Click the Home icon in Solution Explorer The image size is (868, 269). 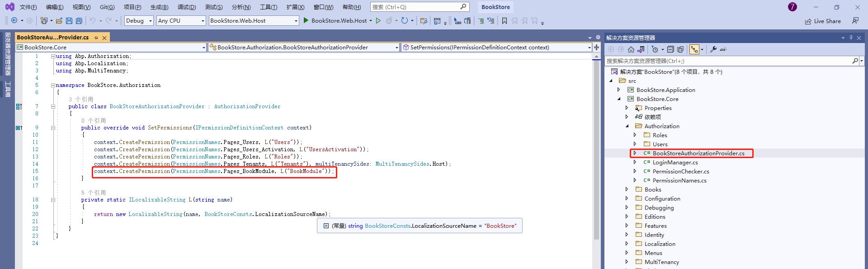point(631,49)
